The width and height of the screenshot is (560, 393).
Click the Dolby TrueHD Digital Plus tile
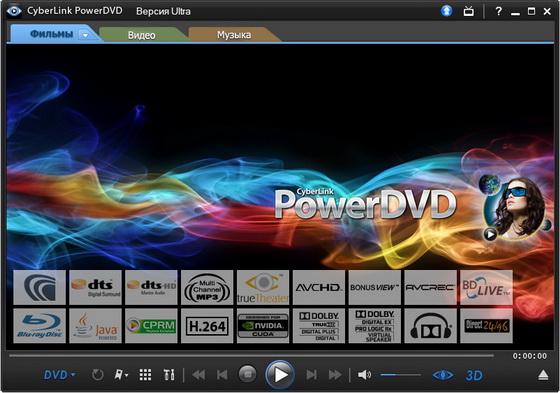(319, 326)
